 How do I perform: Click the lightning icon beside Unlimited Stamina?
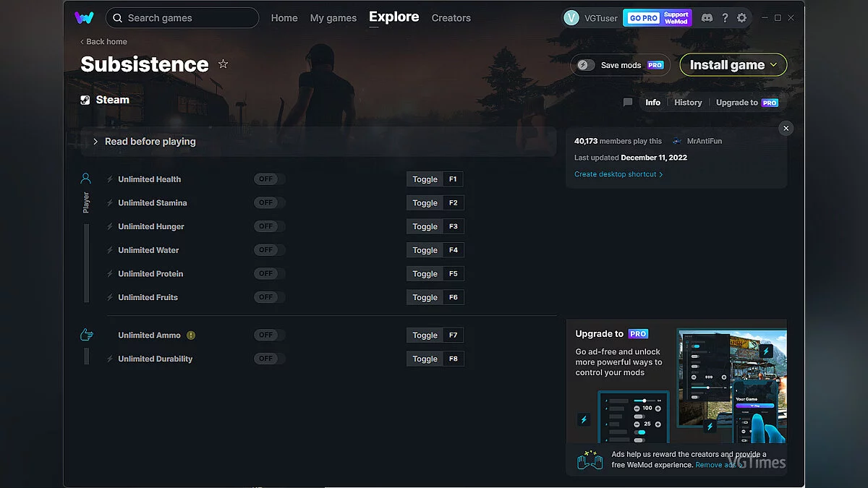pos(110,203)
